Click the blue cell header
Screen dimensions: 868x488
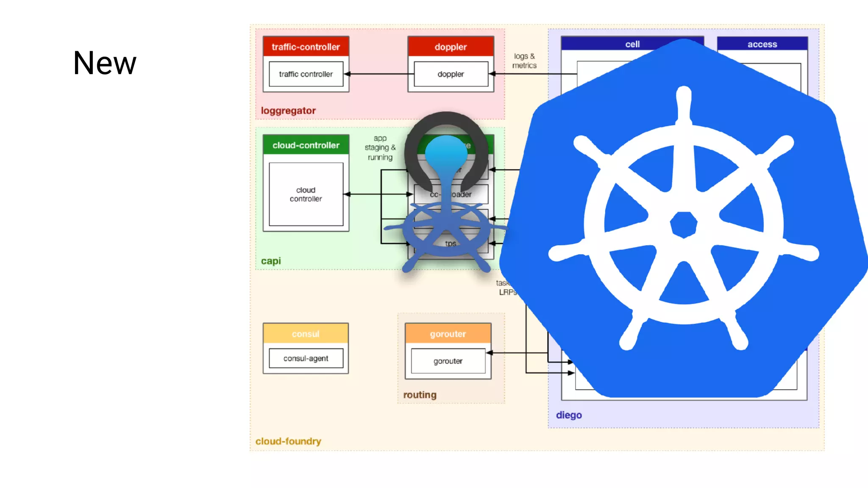click(632, 44)
